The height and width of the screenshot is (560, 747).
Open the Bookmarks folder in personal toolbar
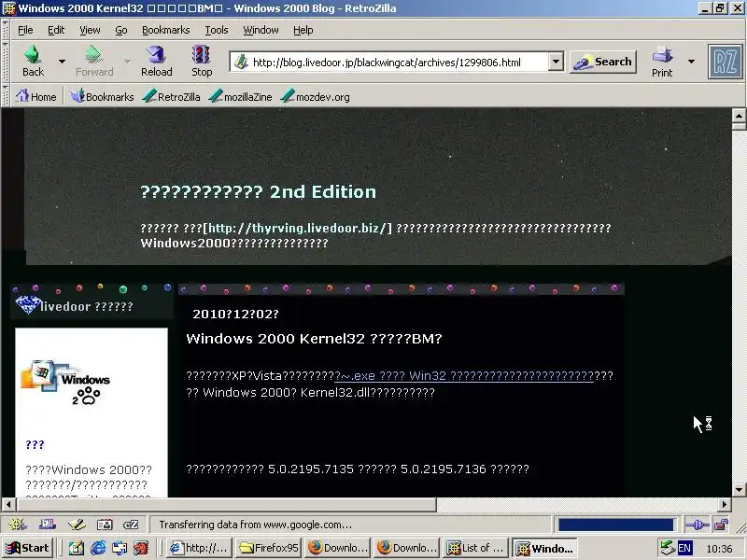click(x=102, y=97)
